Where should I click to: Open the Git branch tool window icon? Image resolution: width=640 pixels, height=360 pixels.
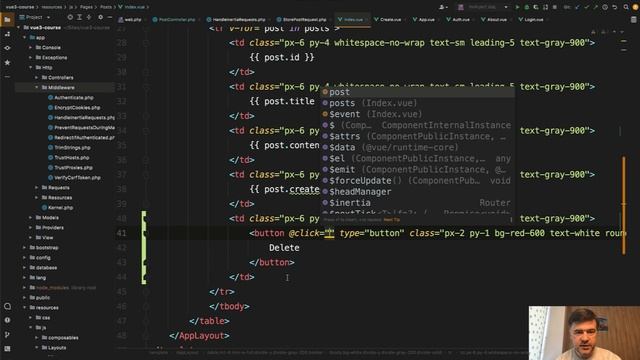[7, 335]
